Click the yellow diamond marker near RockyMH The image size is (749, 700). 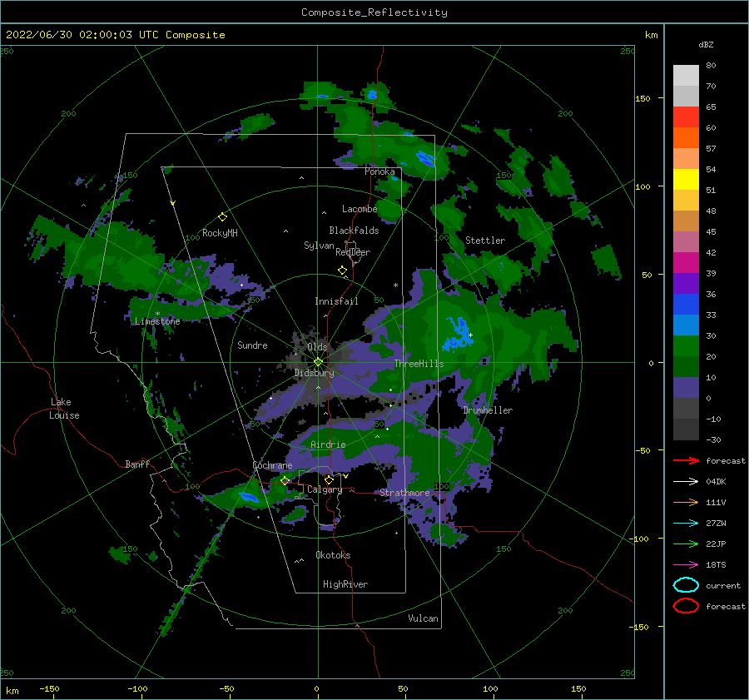222,217
